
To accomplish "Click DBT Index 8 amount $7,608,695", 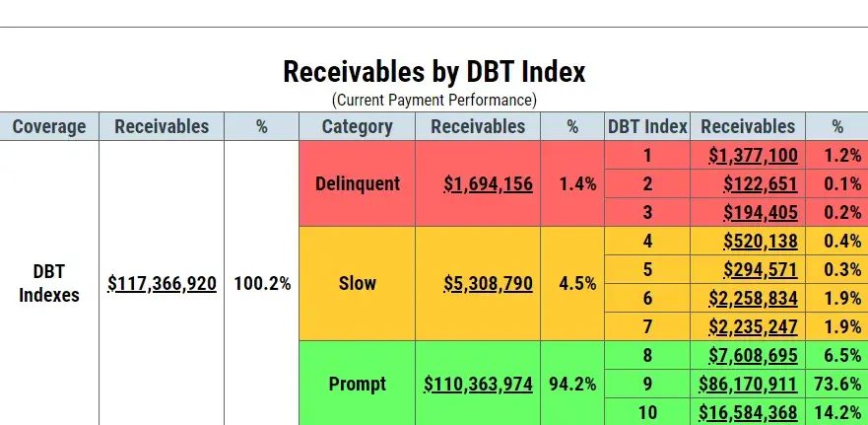I will (x=753, y=355).
